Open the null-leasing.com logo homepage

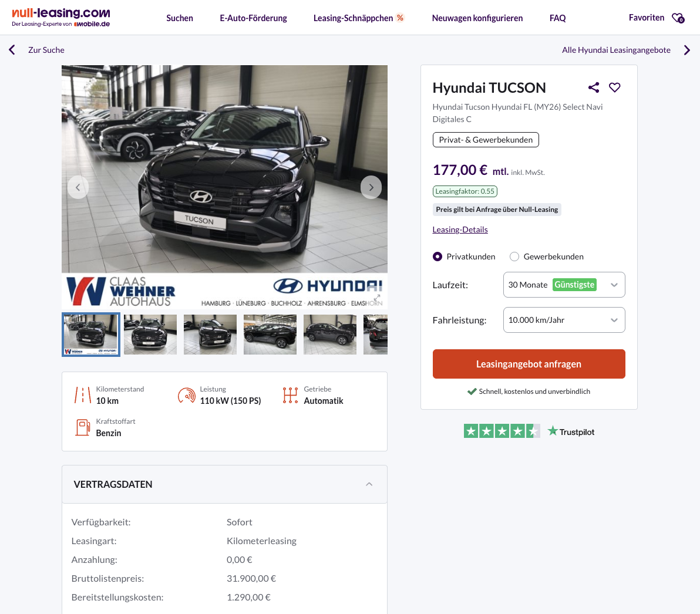(61, 18)
